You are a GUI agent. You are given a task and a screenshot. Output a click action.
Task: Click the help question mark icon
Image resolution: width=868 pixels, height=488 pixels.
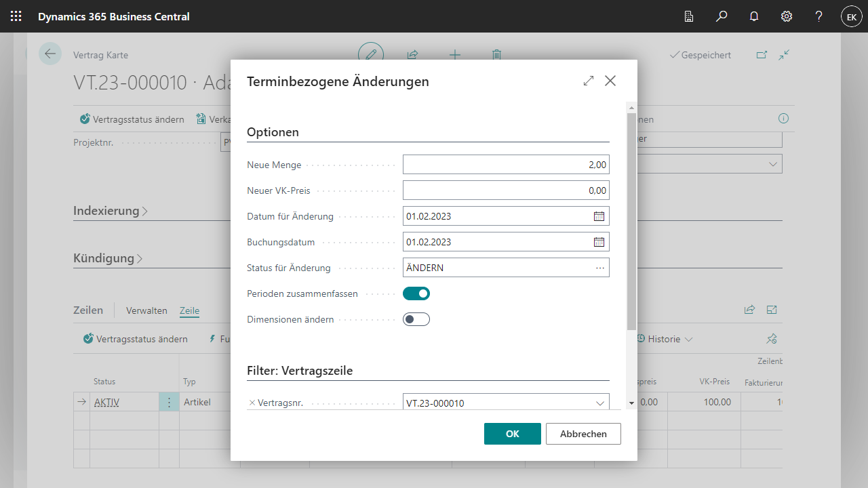click(819, 16)
